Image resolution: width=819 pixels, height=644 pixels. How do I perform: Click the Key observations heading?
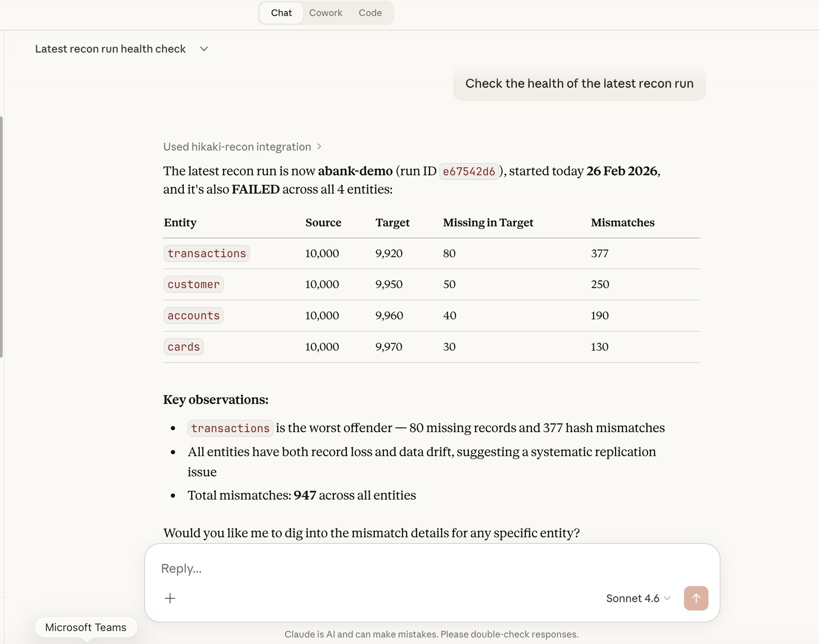click(x=216, y=399)
